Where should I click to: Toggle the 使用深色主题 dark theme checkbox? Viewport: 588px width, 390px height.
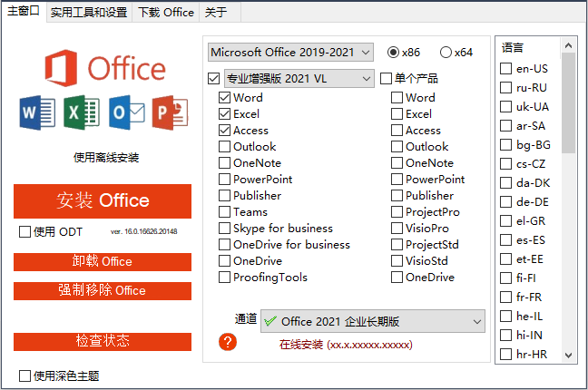point(25,375)
